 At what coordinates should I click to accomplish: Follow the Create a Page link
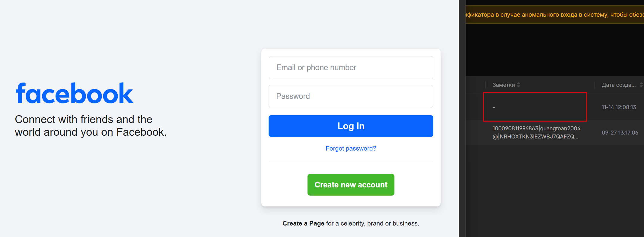point(303,223)
